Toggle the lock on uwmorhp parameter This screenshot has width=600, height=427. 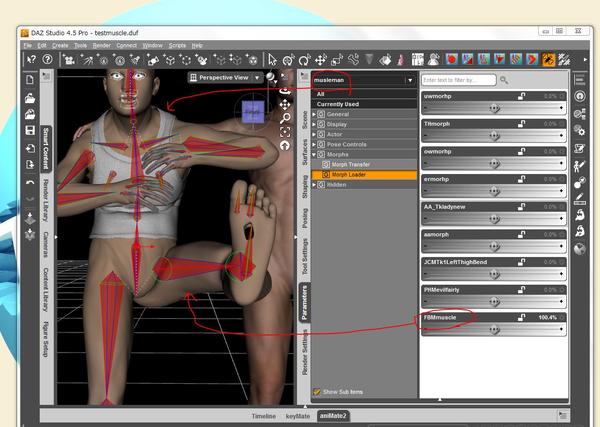pos(521,96)
